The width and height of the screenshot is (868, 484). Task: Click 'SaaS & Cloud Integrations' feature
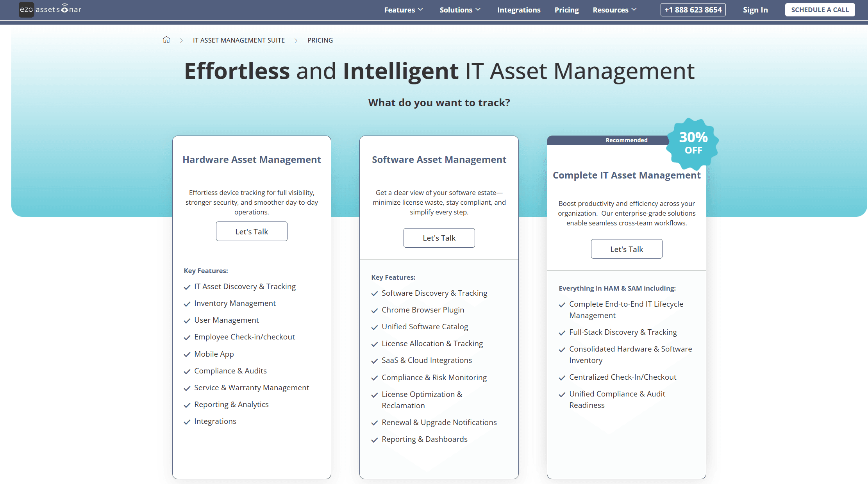click(427, 360)
